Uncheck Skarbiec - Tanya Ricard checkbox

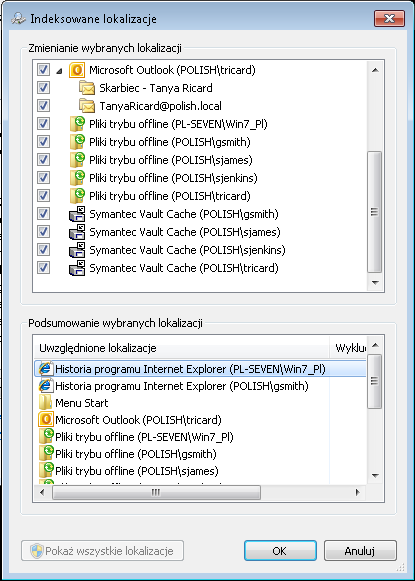click(43, 88)
